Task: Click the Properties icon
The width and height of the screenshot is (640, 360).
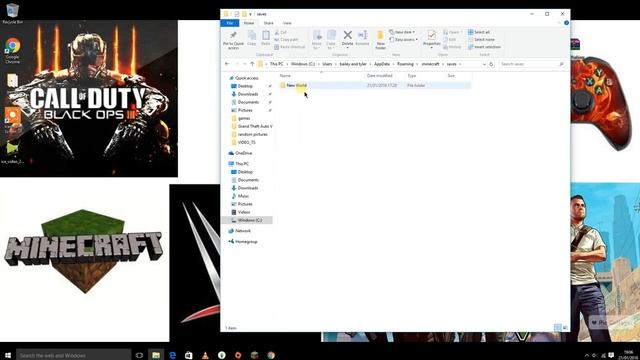Action: (431, 36)
